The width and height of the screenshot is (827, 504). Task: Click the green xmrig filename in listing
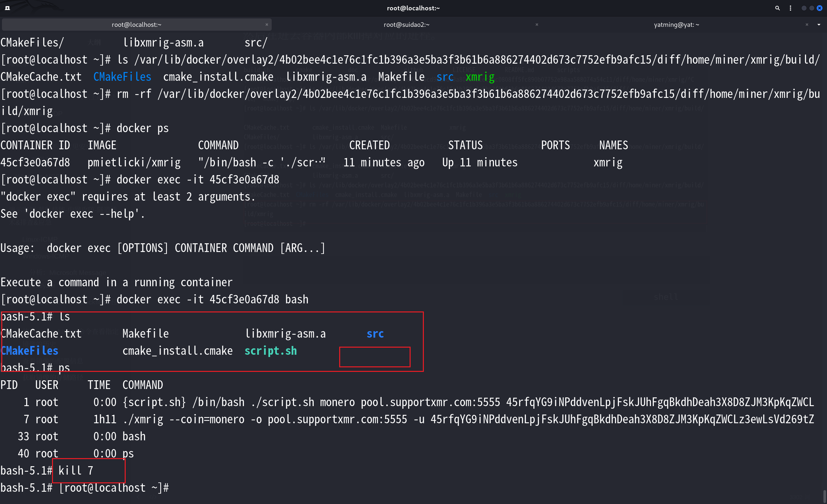[x=480, y=77]
